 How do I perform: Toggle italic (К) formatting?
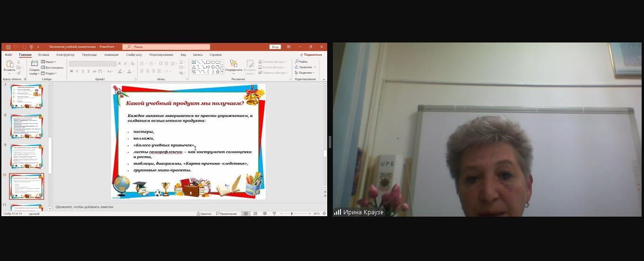(x=77, y=71)
